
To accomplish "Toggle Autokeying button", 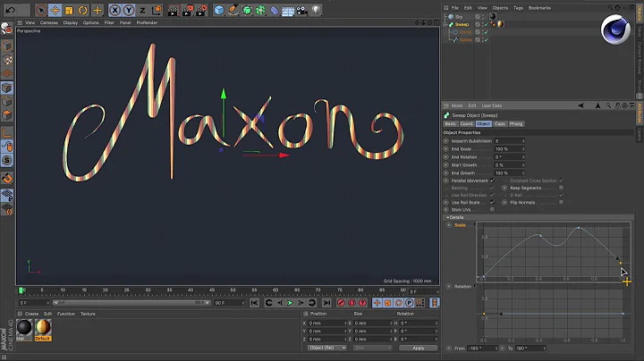I will (x=352, y=303).
